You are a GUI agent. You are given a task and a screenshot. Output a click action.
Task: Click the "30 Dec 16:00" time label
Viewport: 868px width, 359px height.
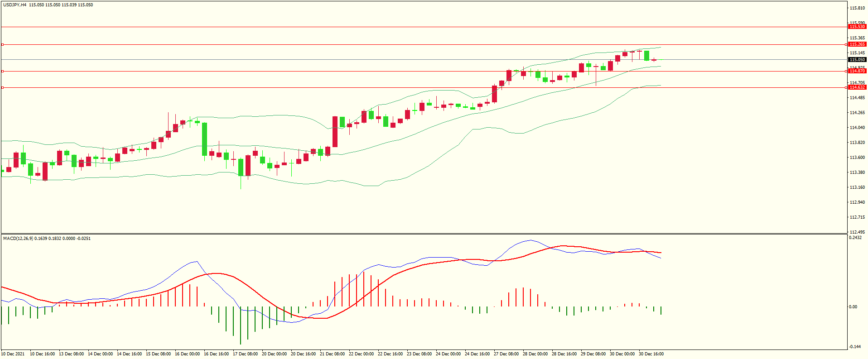[651, 354]
